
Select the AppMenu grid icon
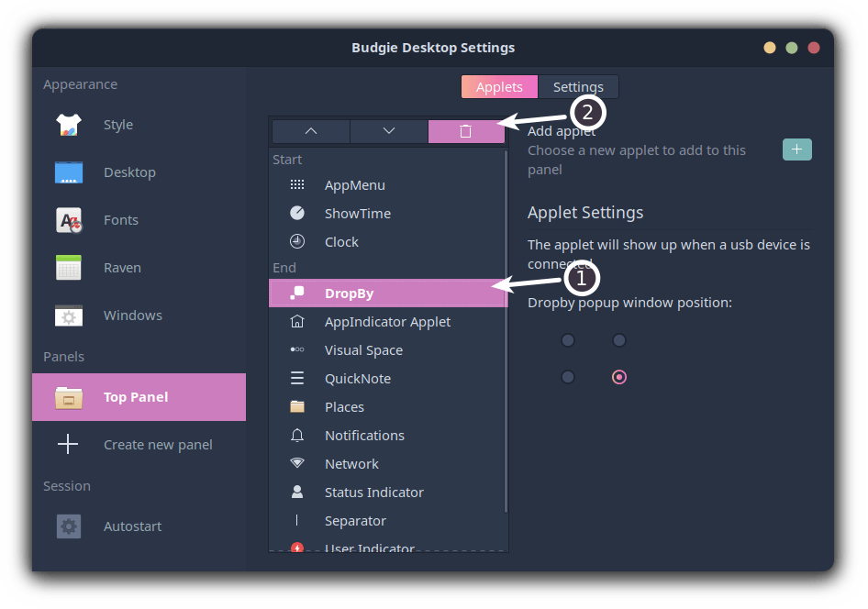tap(297, 185)
